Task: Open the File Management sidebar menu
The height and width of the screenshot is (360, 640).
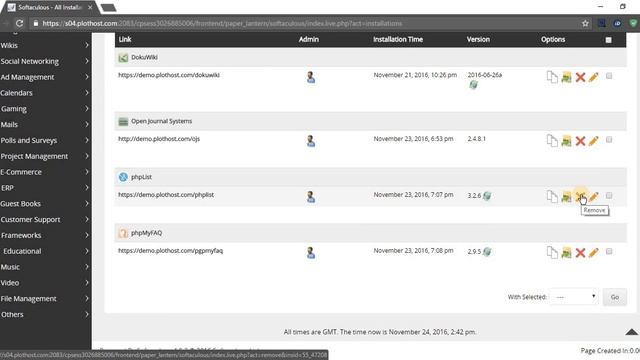Action: coord(45,299)
